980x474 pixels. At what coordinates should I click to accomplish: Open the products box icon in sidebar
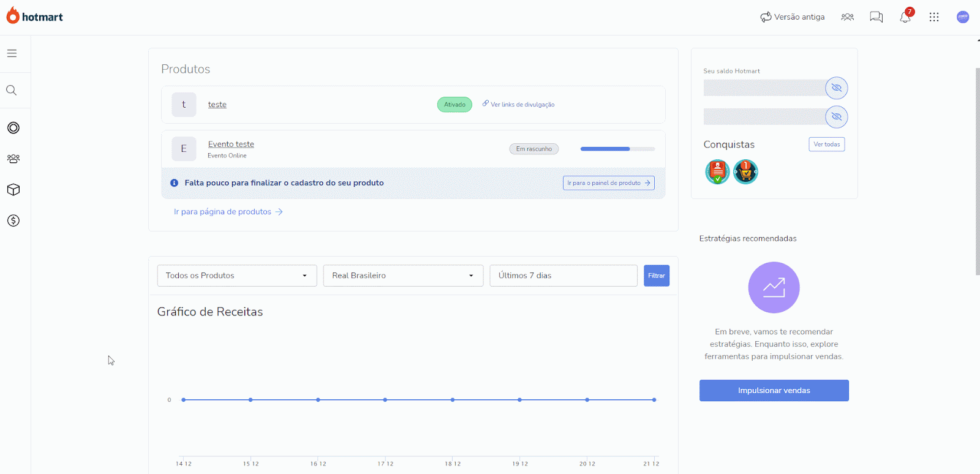13,190
